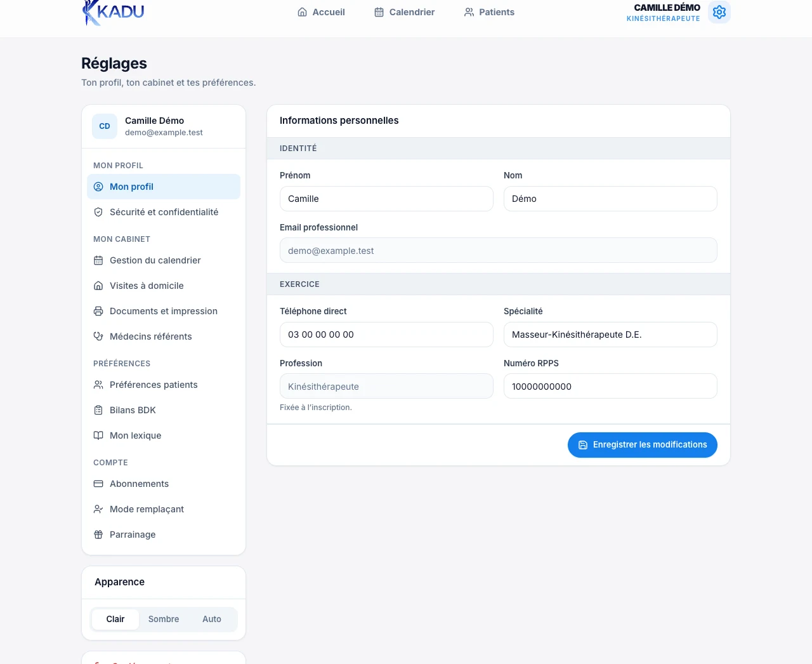Focus the Prénom field containing Camille
Screen dimensions: 812x664
(386, 199)
